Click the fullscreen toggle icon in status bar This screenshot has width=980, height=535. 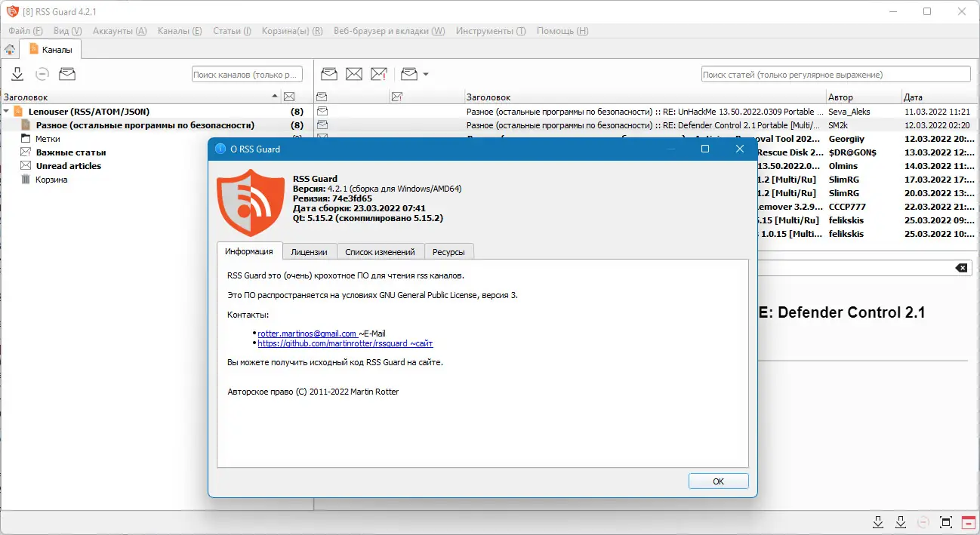(945, 522)
